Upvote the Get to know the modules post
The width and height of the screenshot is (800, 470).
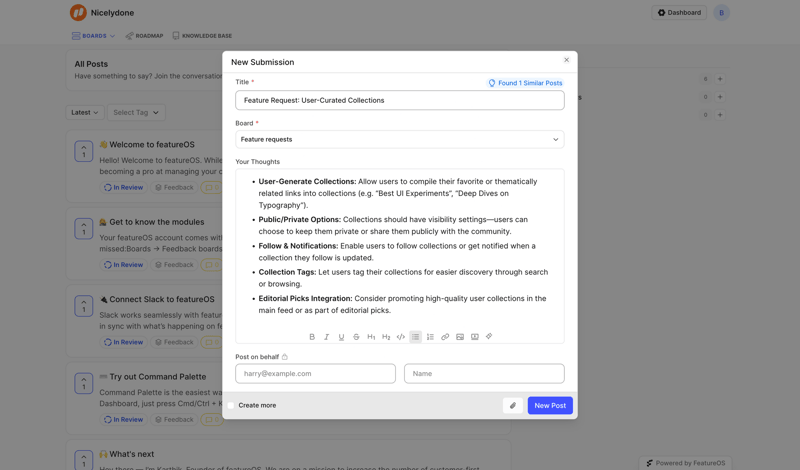pos(84,229)
